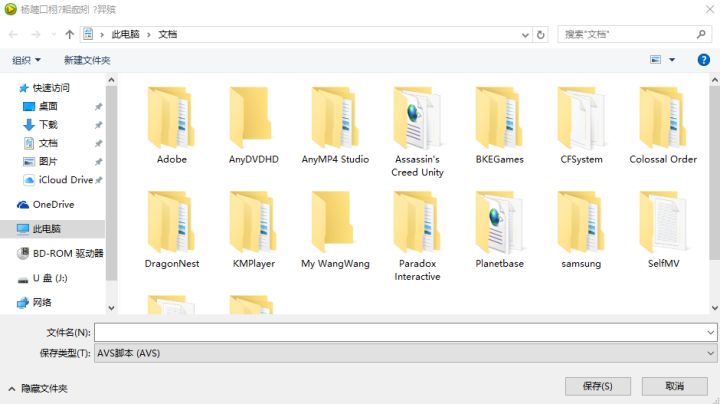Click the 保存(S) button
Viewport: 720px width, 404px height.
pos(597,386)
